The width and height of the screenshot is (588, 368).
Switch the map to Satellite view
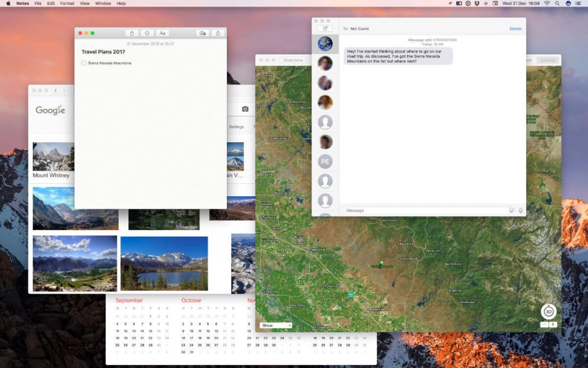coord(547,60)
